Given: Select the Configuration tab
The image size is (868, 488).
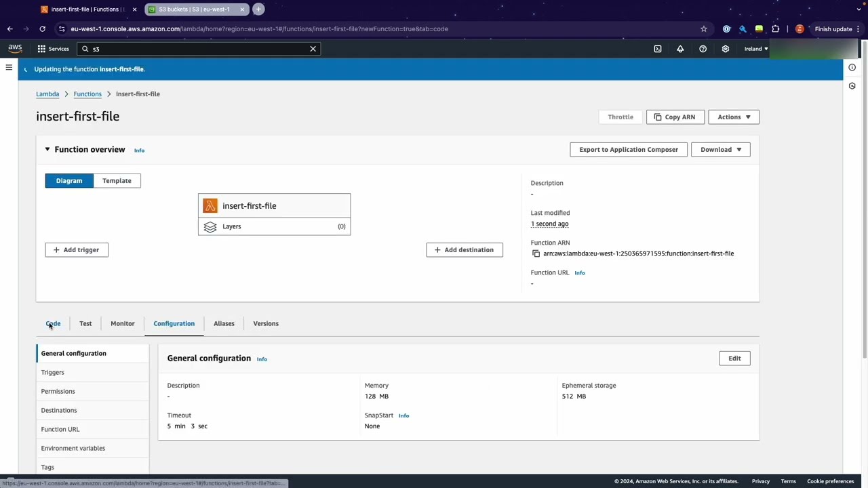Looking at the screenshot, I should click(x=174, y=323).
